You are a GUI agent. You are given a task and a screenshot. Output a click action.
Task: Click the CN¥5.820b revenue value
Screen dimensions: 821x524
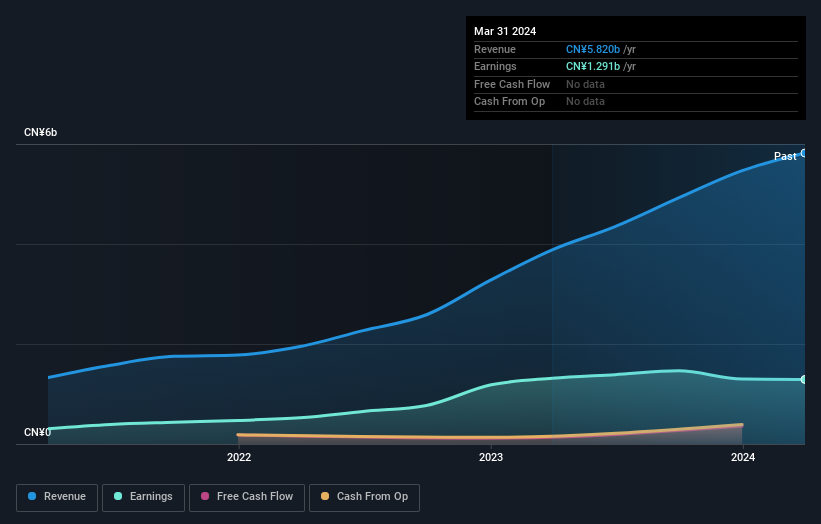point(593,49)
